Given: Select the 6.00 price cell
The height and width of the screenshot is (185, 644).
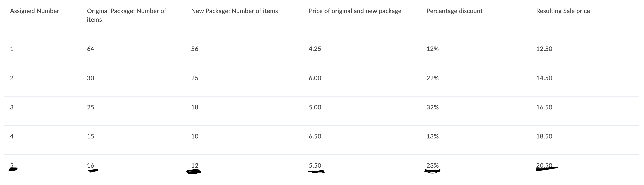Looking at the screenshot, I should pos(315,78).
